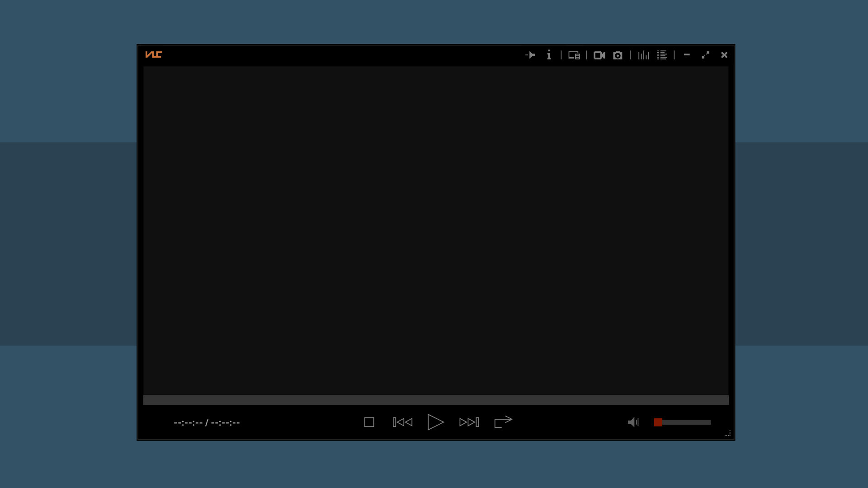Start recording the current media
Screen dimensions: 868x488
[599, 55]
